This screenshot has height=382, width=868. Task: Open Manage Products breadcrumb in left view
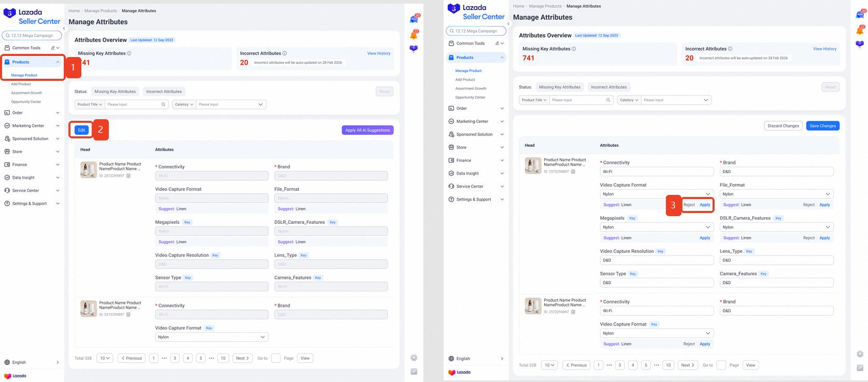101,11
